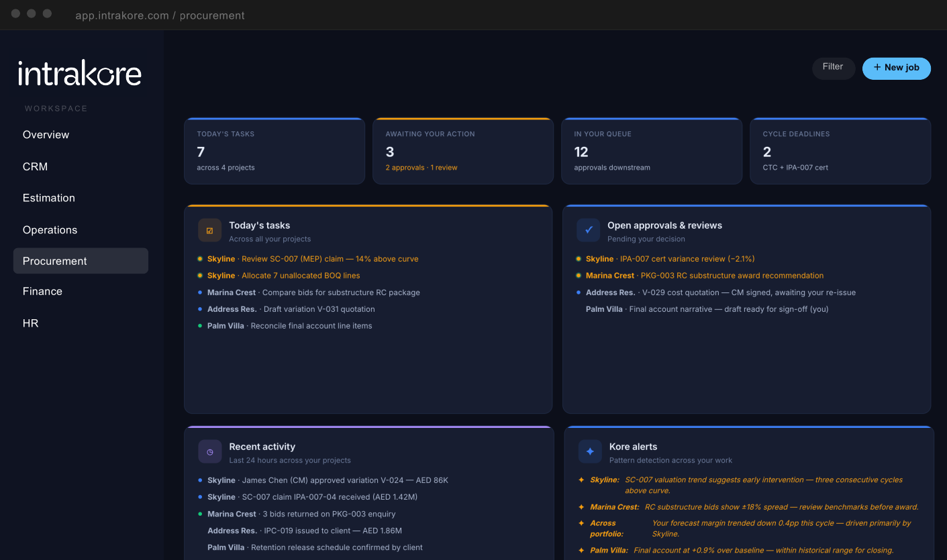Viewport: 947px width, 560px height.
Task: Click the Filter button
Action: pos(833,68)
